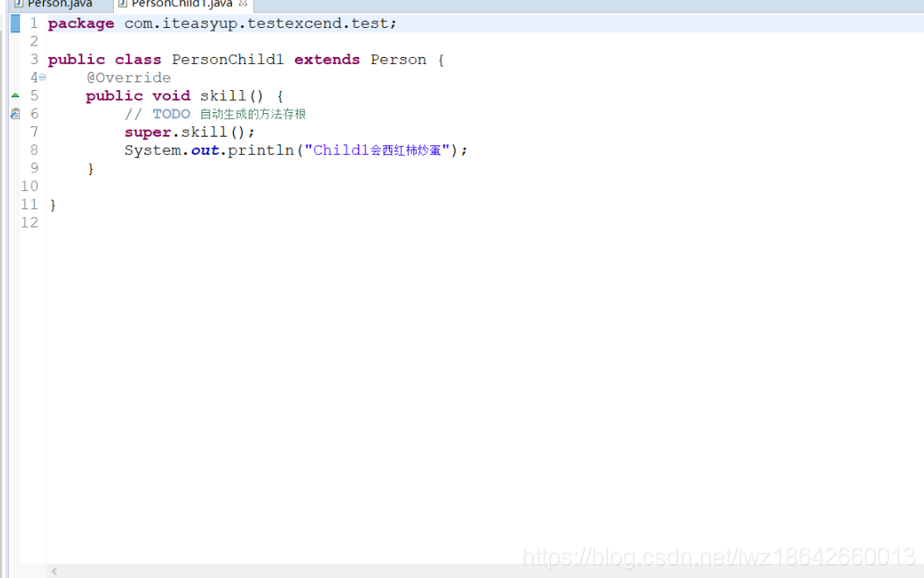Click the '@Override' annotation
Viewport: 924px width, 578px height.
129,78
